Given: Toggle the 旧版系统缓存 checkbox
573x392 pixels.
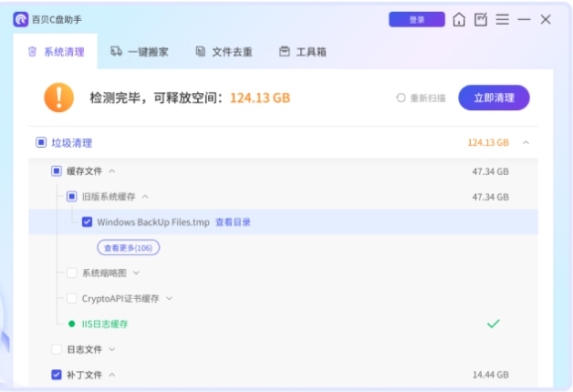Looking at the screenshot, I should pyautogui.click(x=71, y=196).
